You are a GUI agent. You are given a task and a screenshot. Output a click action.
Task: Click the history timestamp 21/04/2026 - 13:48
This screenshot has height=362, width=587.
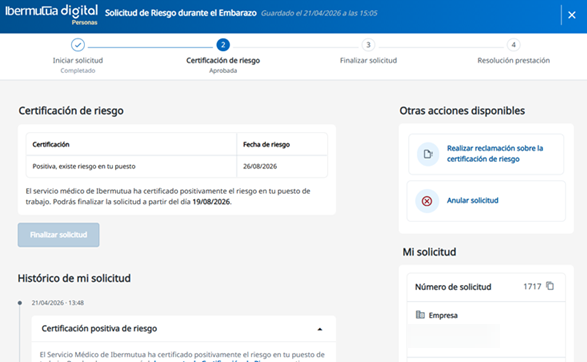coord(58,302)
